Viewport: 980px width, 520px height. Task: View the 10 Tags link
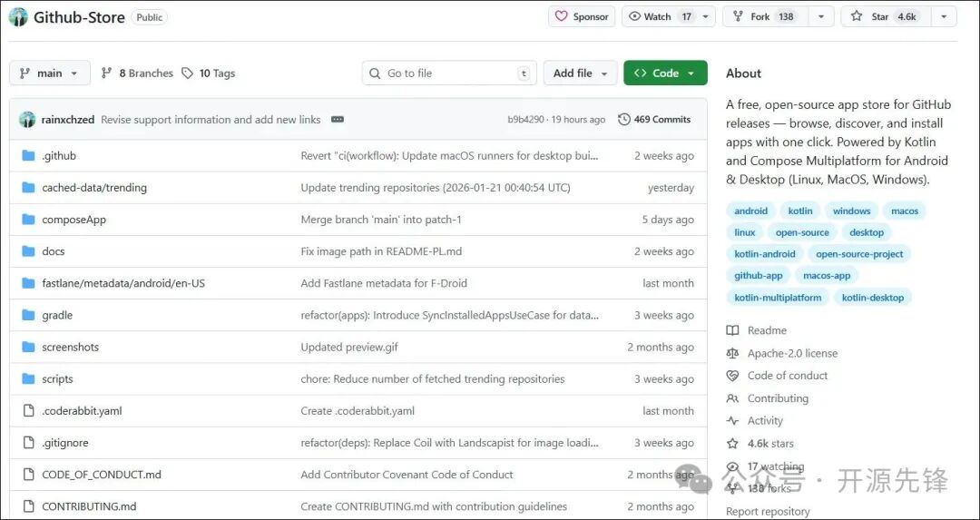pos(208,74)
